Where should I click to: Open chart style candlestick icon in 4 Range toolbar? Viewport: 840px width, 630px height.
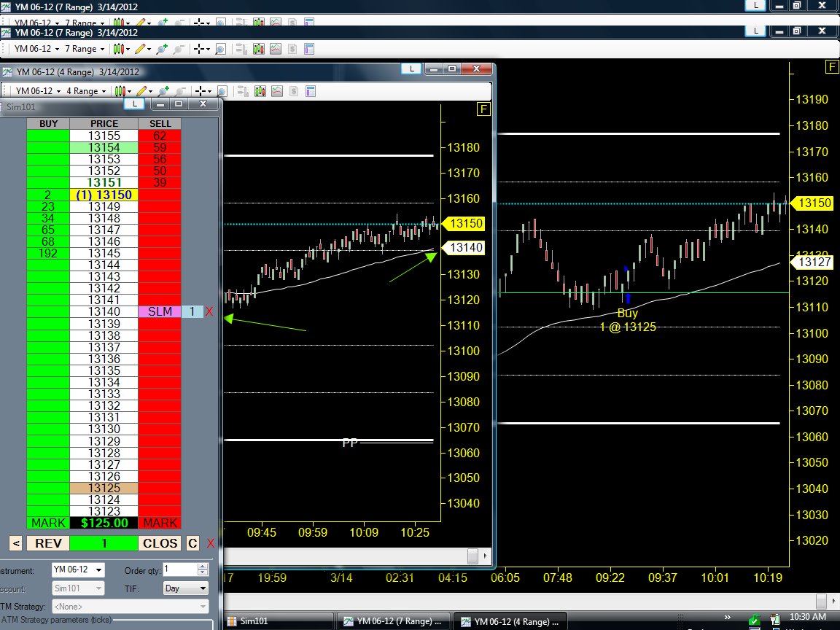(x=120, y=91)
